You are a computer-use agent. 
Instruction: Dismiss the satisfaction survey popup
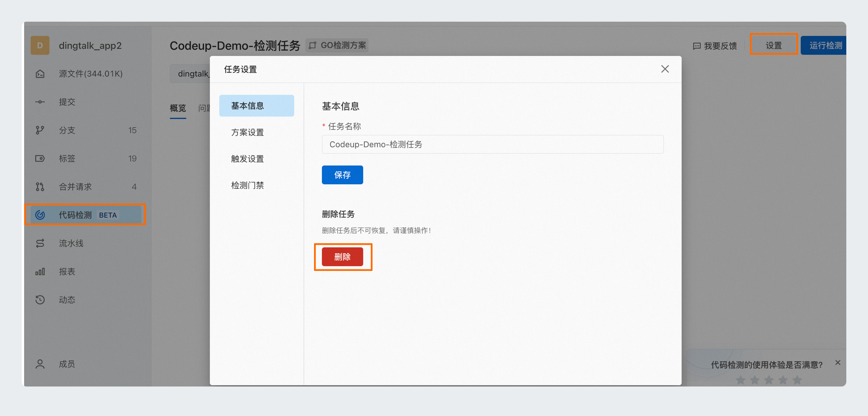837,362
